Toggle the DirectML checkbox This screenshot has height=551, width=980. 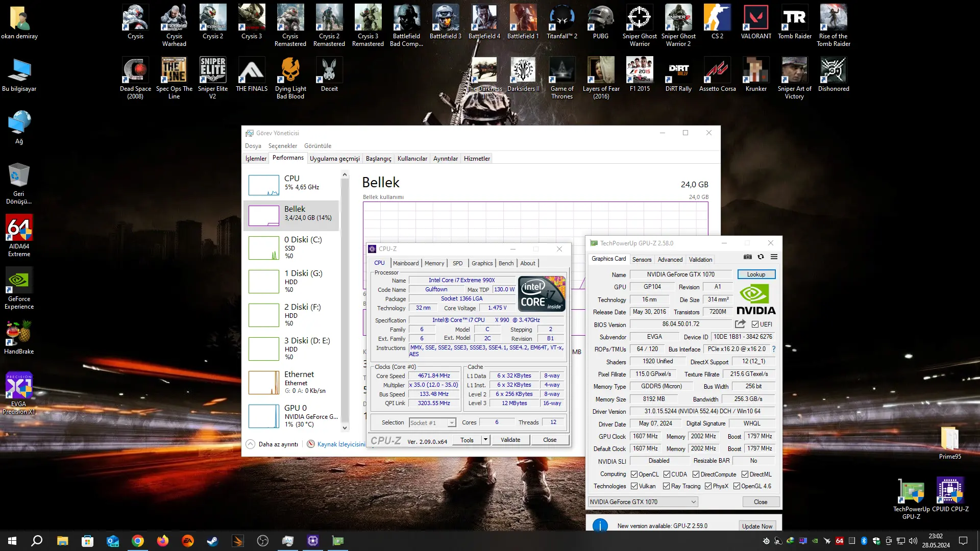click(745, 474)
